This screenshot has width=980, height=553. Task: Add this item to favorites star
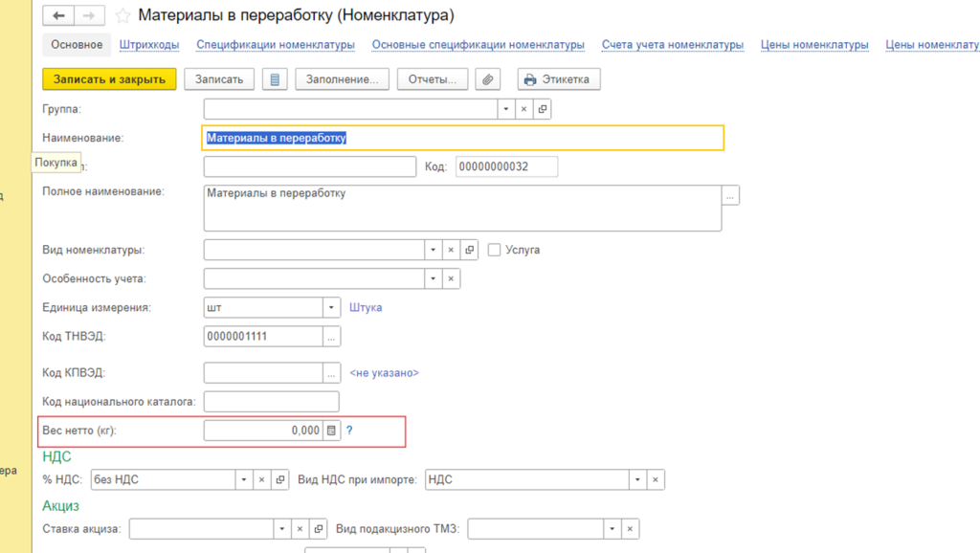122,16
